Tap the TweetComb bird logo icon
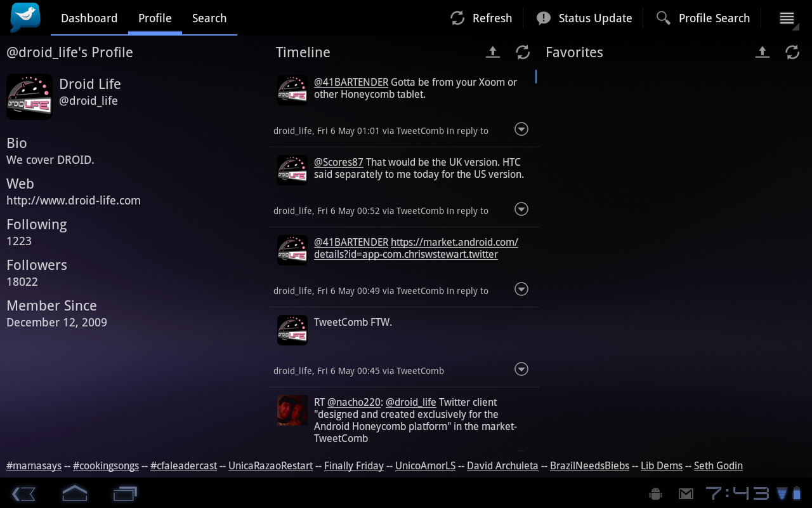This screenshot has width=812, height=508. pyautogui.click(x=25, y=18)
